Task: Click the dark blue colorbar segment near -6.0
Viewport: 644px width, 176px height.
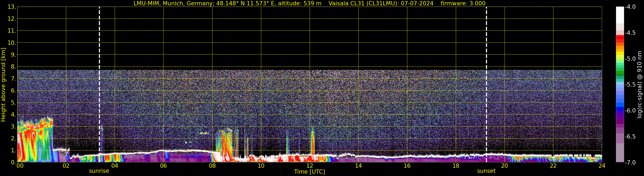Action: click(x=620, y=109)
